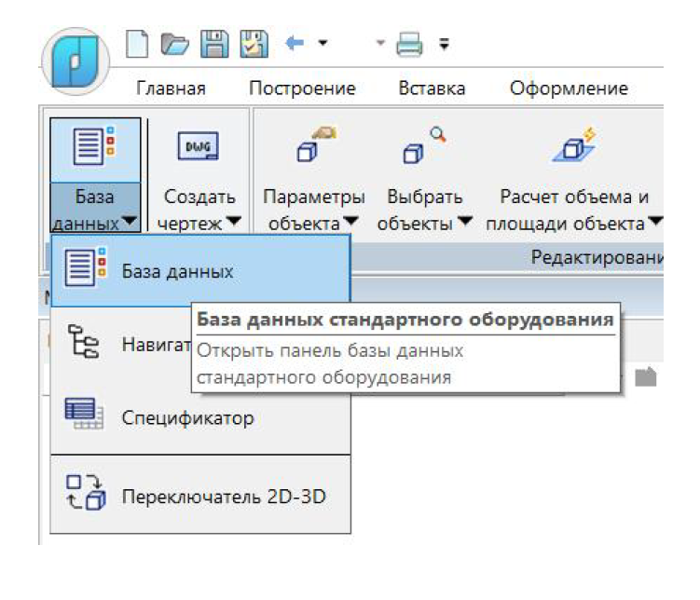Click the application logo button
The image size is (700, 600).
click(75, 61)
